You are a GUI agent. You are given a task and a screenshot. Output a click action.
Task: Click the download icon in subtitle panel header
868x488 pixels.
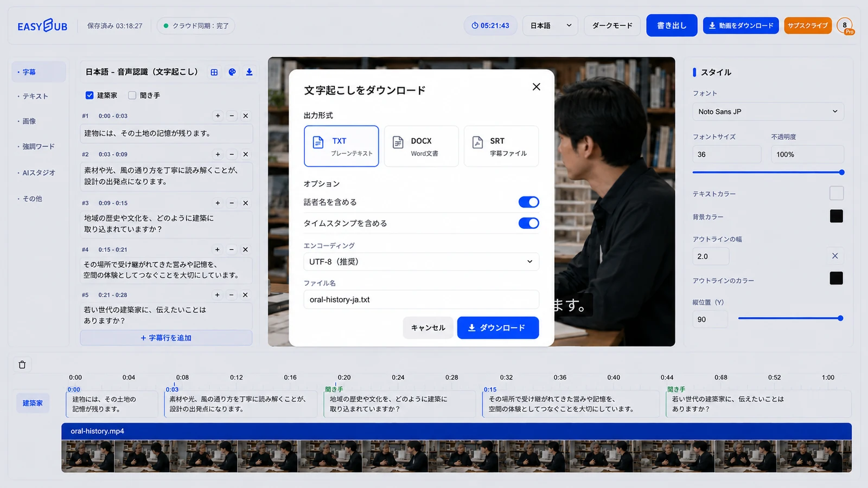pos(250,72)
